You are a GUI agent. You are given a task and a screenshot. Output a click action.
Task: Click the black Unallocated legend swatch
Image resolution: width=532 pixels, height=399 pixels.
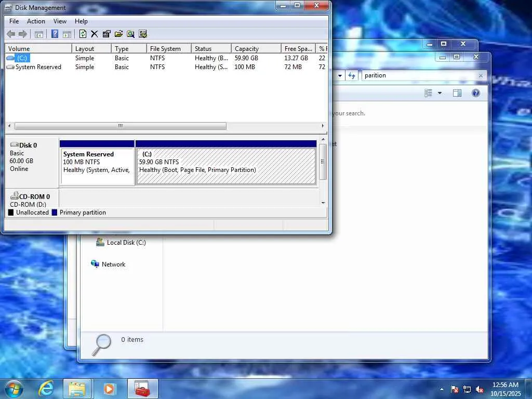[x=11, y=212]
